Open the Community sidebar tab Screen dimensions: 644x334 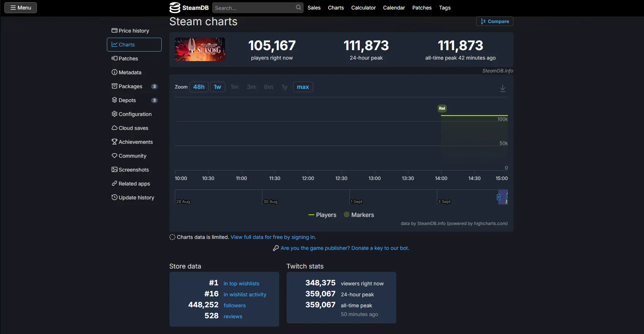coord(134,156)
